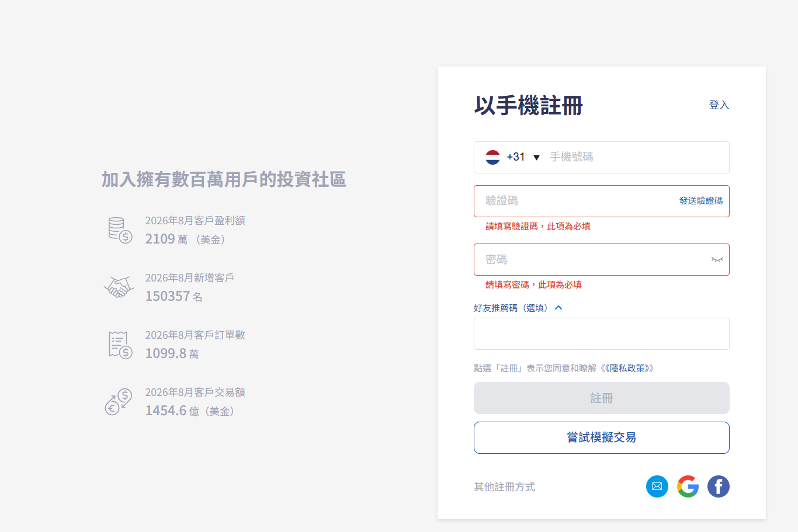The image size is (798, 532).
Task: Click the 以手機註冊 heading
Action: pyautogui.click(x=529, y=106)
